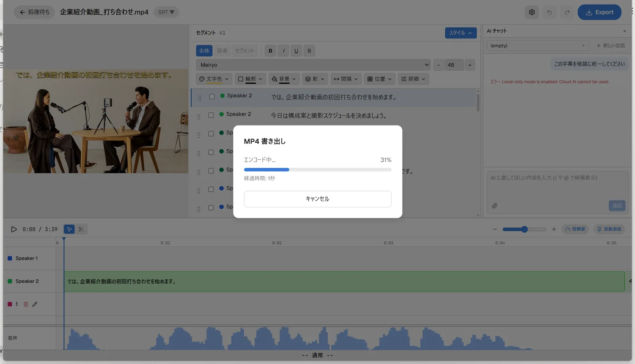Decrease font size with minus stepper

(438, 65)
